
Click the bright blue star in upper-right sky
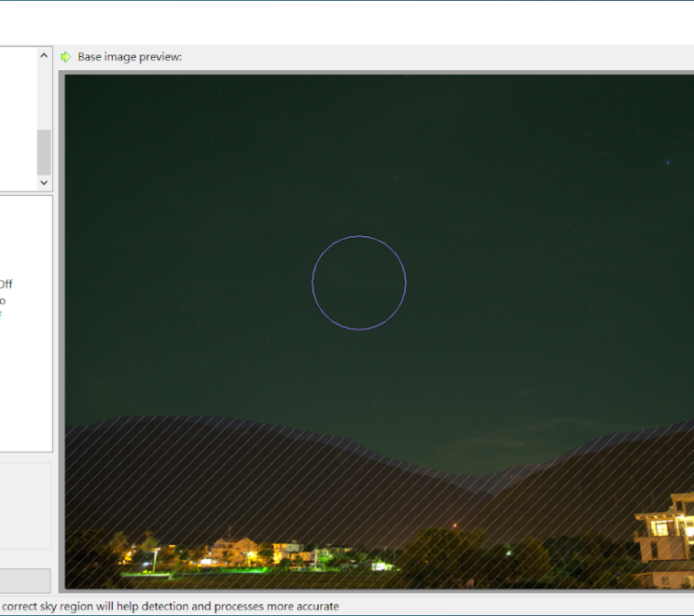coord(668,162)
